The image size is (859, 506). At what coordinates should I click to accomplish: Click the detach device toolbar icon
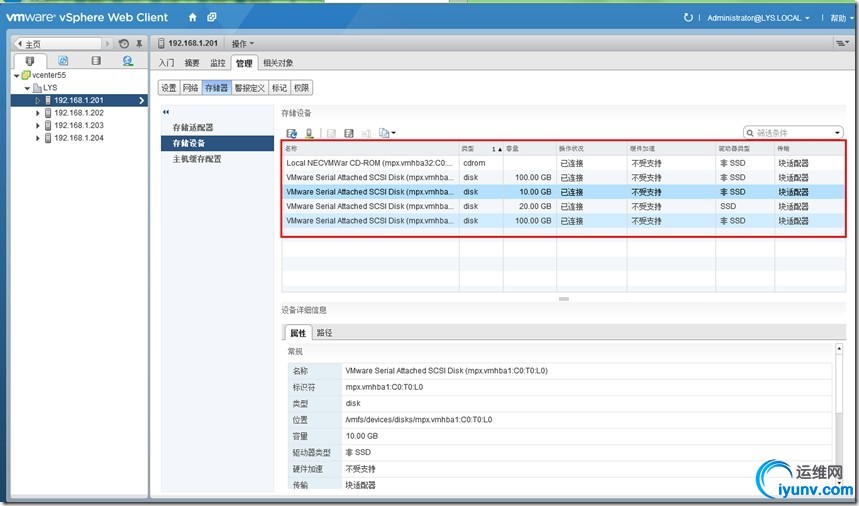[310, 133]
